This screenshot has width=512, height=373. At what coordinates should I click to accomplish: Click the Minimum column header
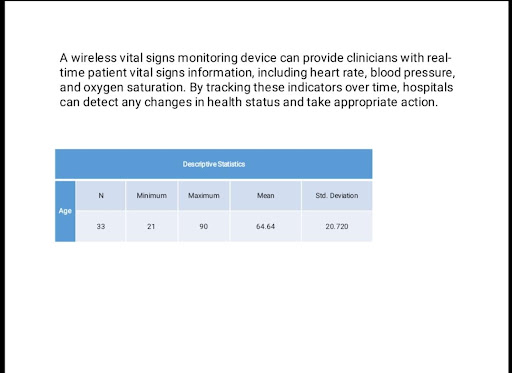click(x=152, y=196)
